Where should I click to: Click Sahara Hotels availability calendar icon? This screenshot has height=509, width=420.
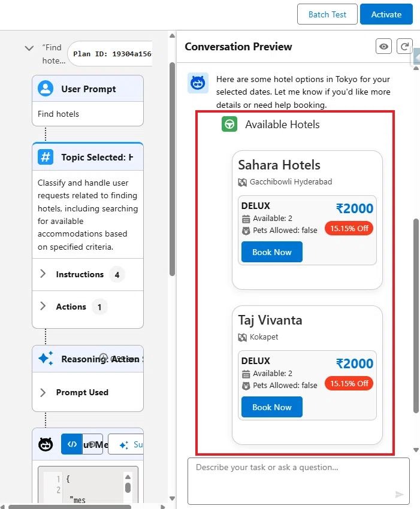point(246,219)
